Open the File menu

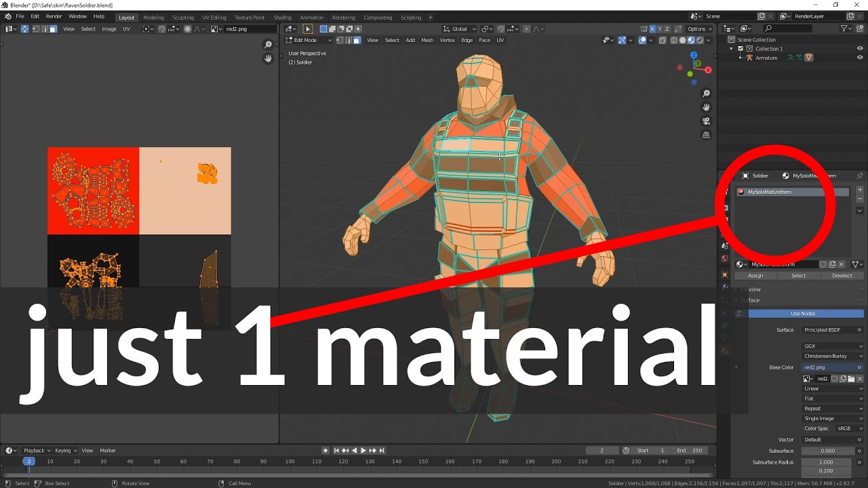tap(20, 16)
